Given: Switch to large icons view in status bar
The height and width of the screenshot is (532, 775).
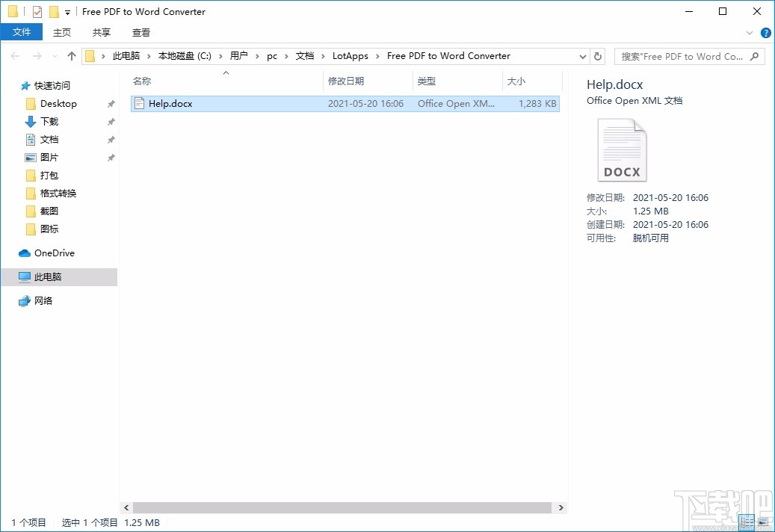Looking at the screenshot, I should tap(762, 522).
